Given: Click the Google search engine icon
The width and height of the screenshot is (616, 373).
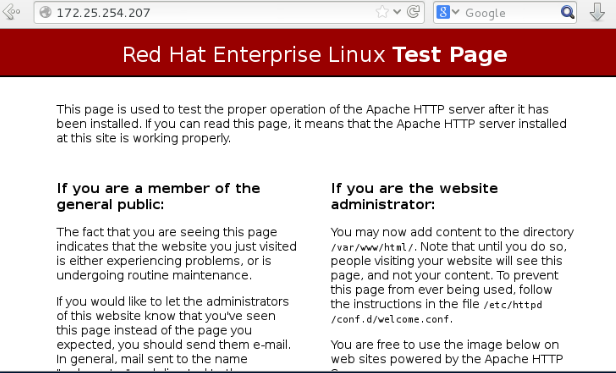Looking at the screenshot, I should [x=443, y=12].
